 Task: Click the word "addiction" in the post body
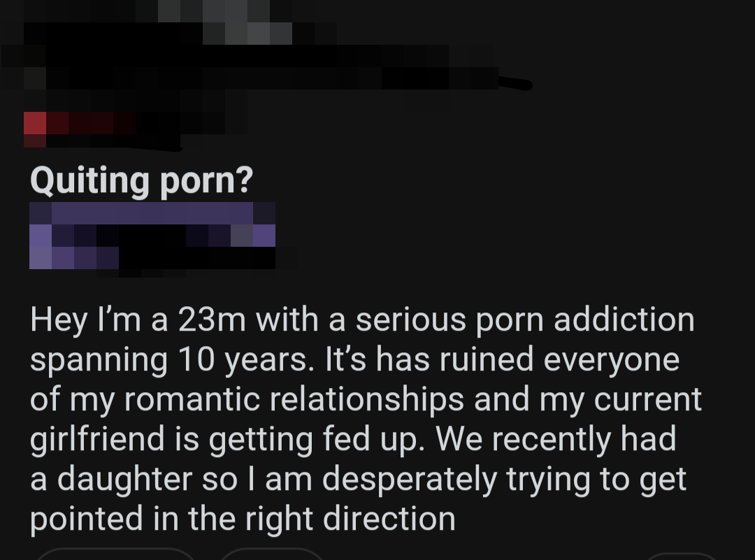[x=624, y=320]
